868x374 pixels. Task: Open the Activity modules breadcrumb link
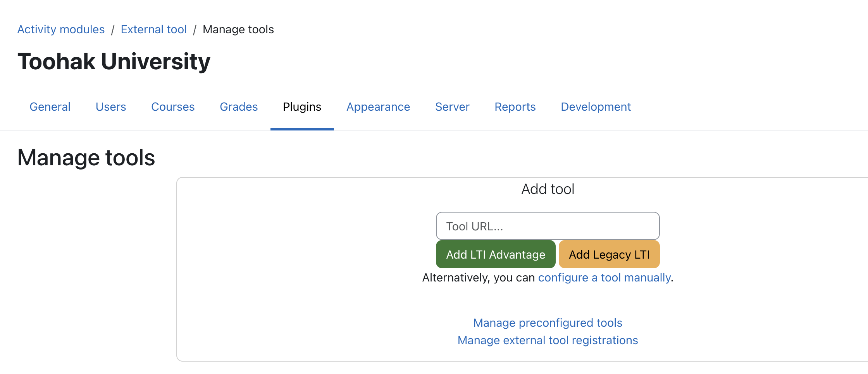tap(61, 29)
